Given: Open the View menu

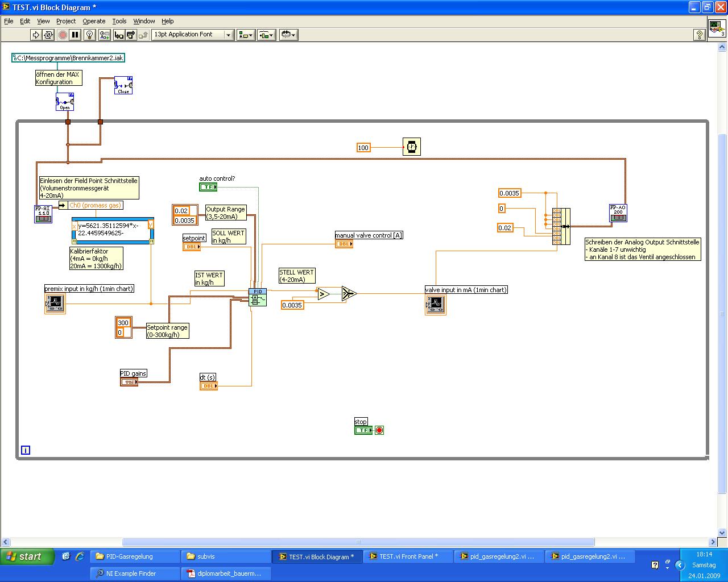Looking at the screenshot, I should (43, 21).
